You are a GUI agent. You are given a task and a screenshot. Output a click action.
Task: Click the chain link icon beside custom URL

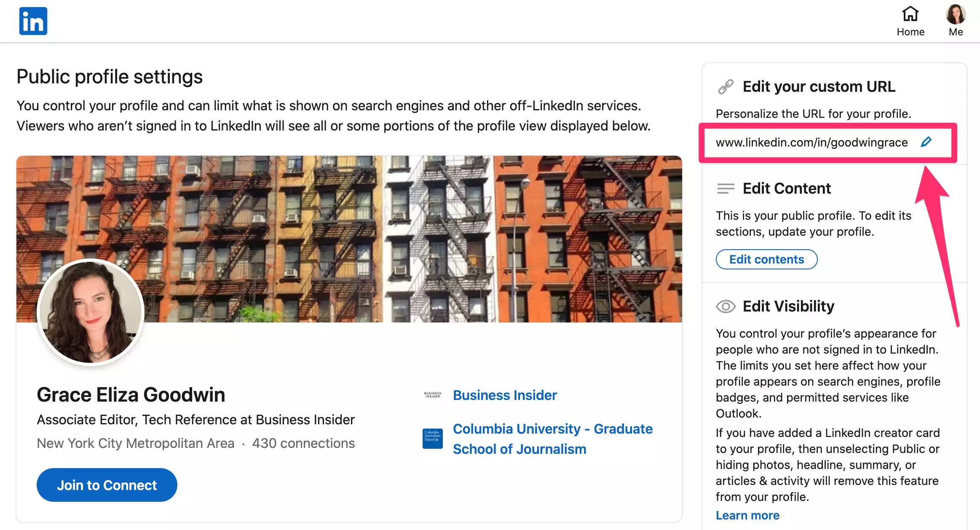[726, 87]
